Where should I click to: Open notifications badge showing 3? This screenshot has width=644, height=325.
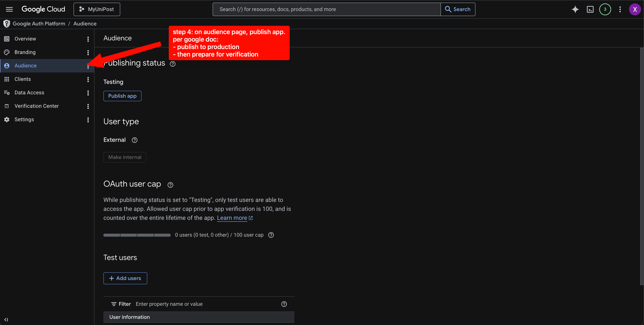pyautogui.click(x=605, y=9)
